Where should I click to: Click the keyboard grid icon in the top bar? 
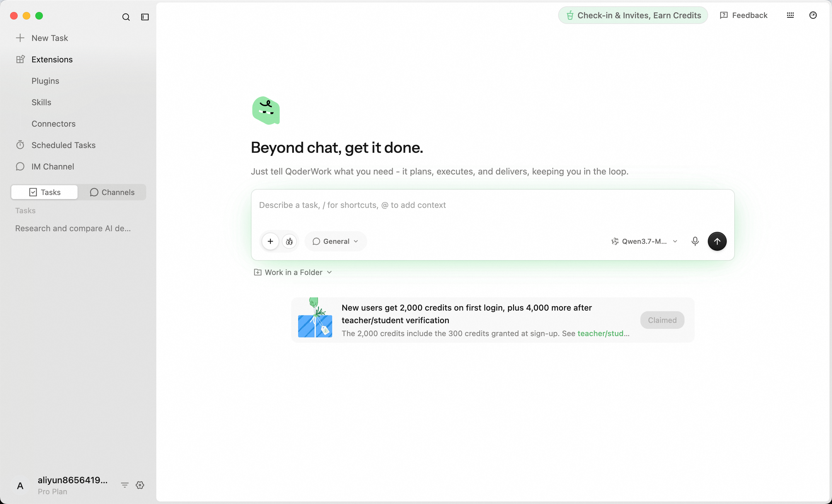pyautogui.click(x=790, y=15)
